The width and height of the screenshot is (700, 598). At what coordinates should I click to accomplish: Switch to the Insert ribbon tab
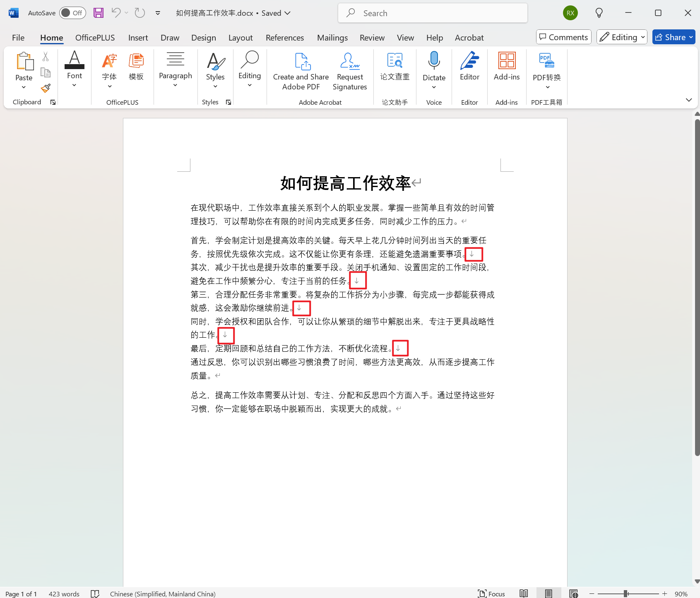tap(138, 37)
